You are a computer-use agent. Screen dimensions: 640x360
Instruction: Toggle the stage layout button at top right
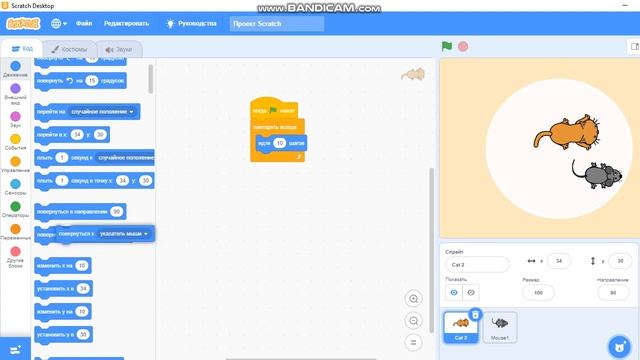coord(634,47)
